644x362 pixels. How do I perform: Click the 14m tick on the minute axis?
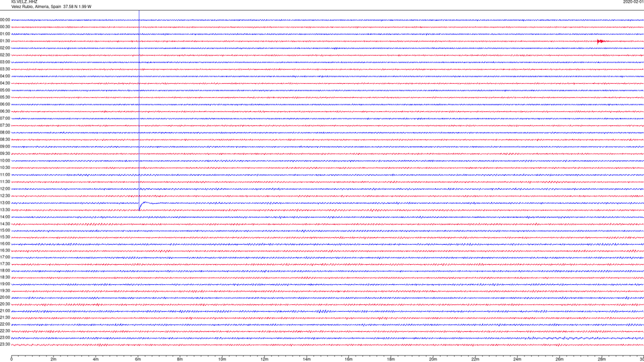click(x=307, y=359)
